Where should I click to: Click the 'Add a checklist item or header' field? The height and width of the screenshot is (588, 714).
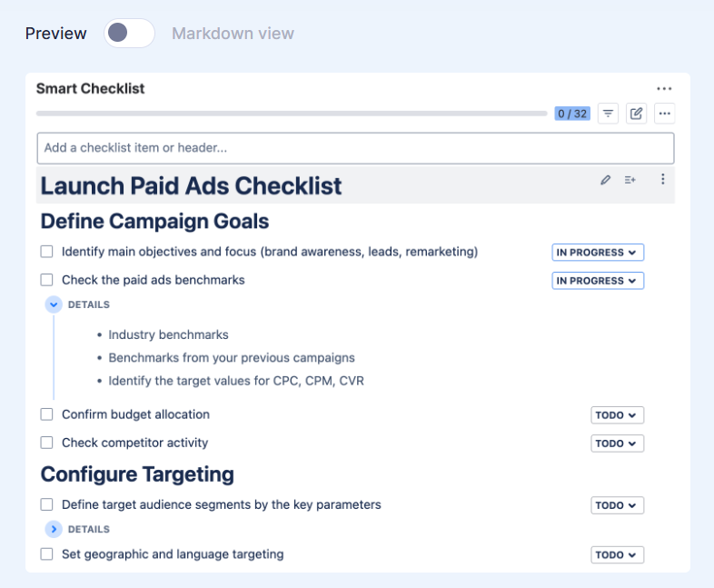pyautogui.click(x=355, y=148)
